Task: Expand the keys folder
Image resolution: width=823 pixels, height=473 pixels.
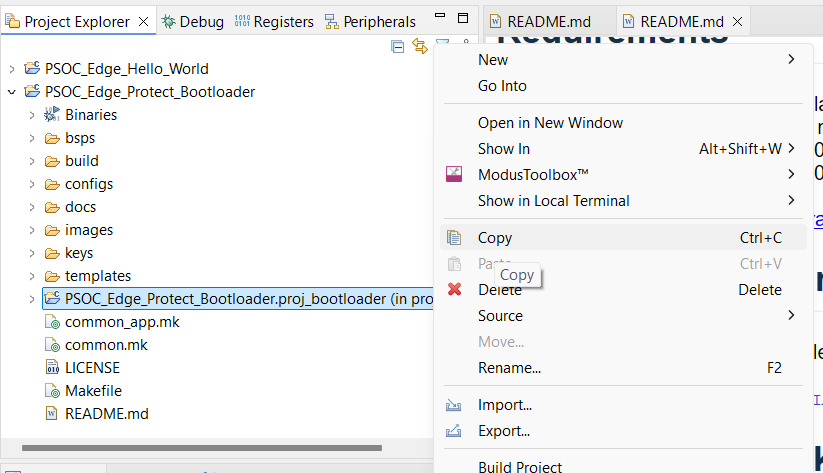Action: point(32,253)
